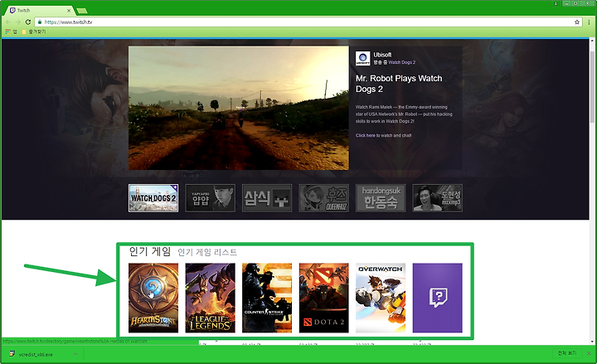Open the Chrome three-dot menu
Viewport: 597px width, 364px height.
point(589,22)
